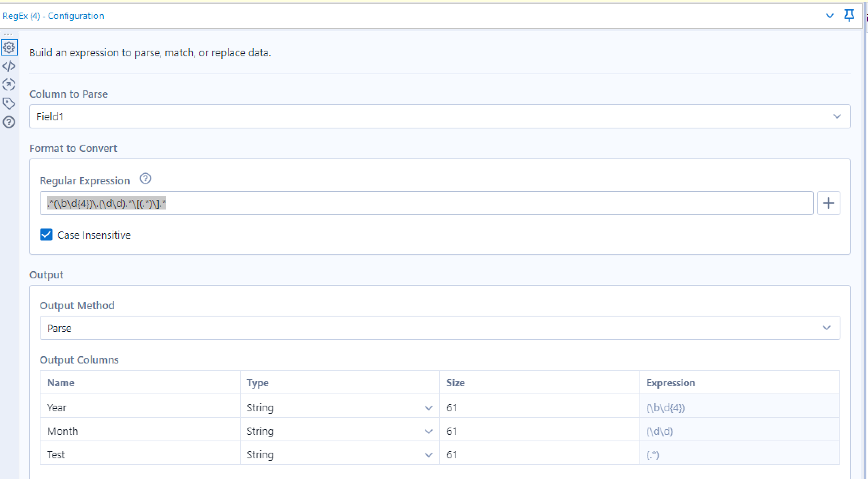The height and width of the screenshot is (479, 868).
Task: Collapse the configuration window with the chevron
Action: pos(830,16)
